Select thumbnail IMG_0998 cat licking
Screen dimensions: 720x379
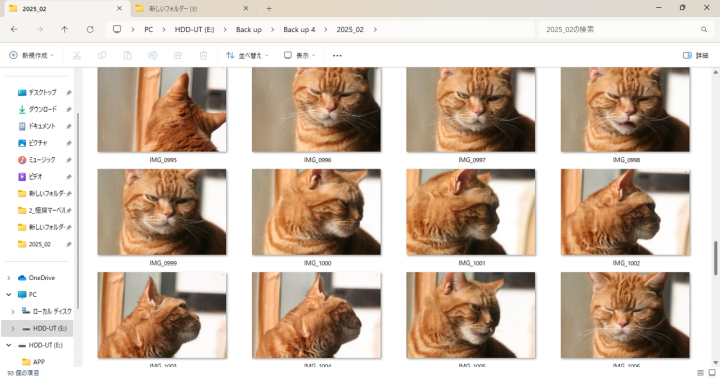pyautogui.click(x=625, y=110)
